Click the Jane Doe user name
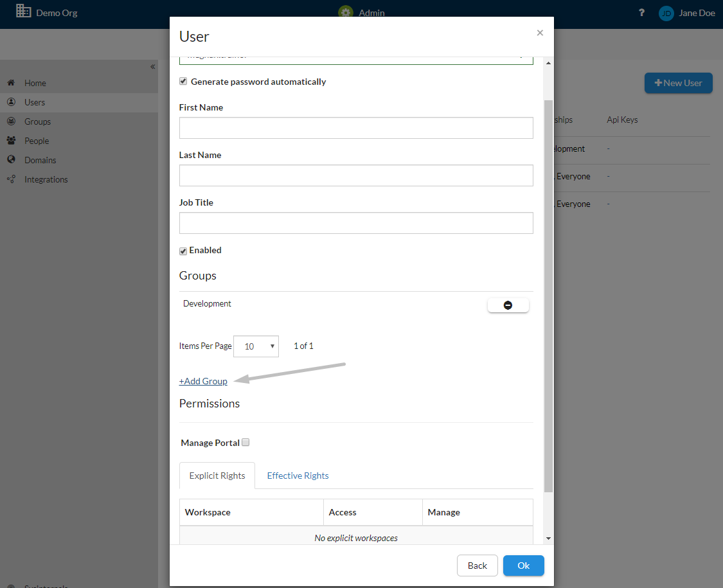The width and height of the screenshot is (723, 588). tap(697, 13)
